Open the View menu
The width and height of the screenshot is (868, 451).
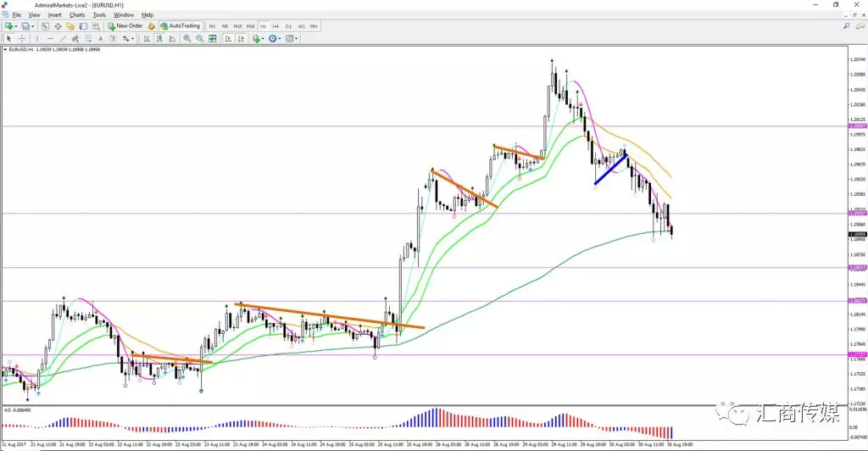pos(34,15)
